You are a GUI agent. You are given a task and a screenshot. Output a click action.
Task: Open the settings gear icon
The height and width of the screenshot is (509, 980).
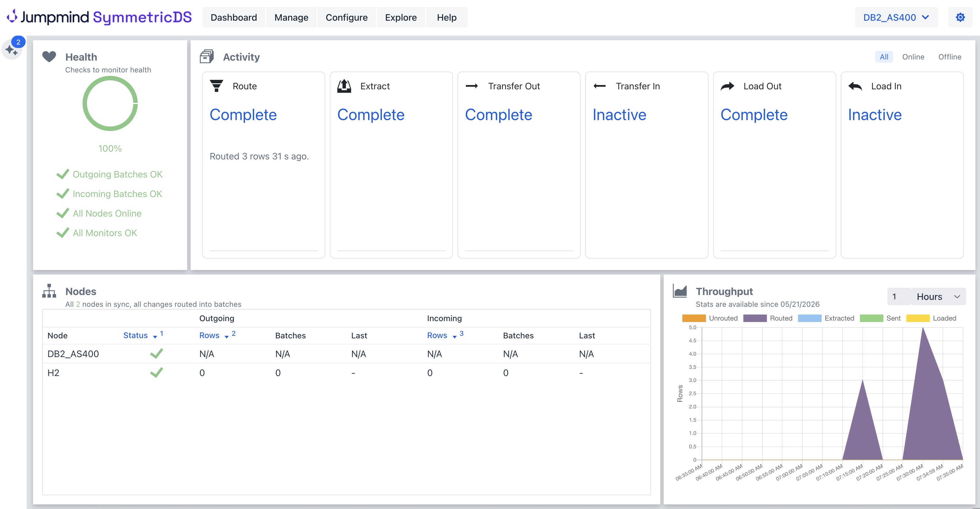pos(960,18)
